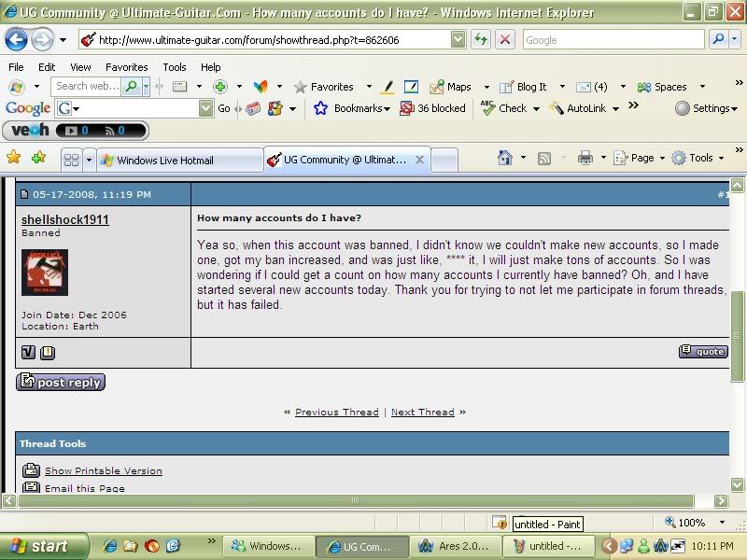Open the View menu
The image size is (747, 560).
pyautogui.click(x=80, y=67)
